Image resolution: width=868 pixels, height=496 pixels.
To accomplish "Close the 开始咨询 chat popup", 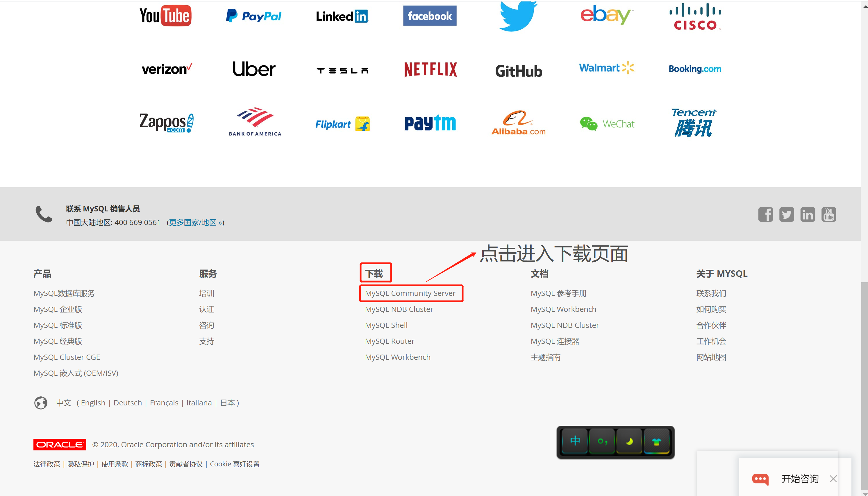I will 833,479.
